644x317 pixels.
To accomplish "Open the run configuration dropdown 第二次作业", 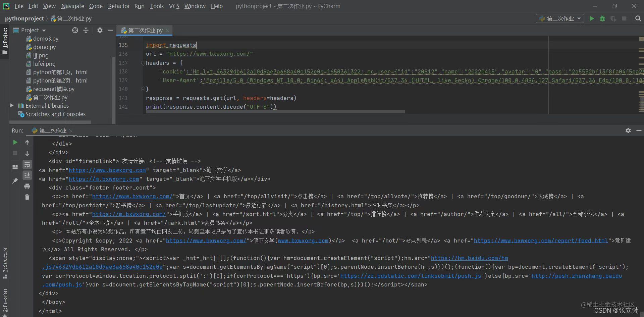I will 560,19.
